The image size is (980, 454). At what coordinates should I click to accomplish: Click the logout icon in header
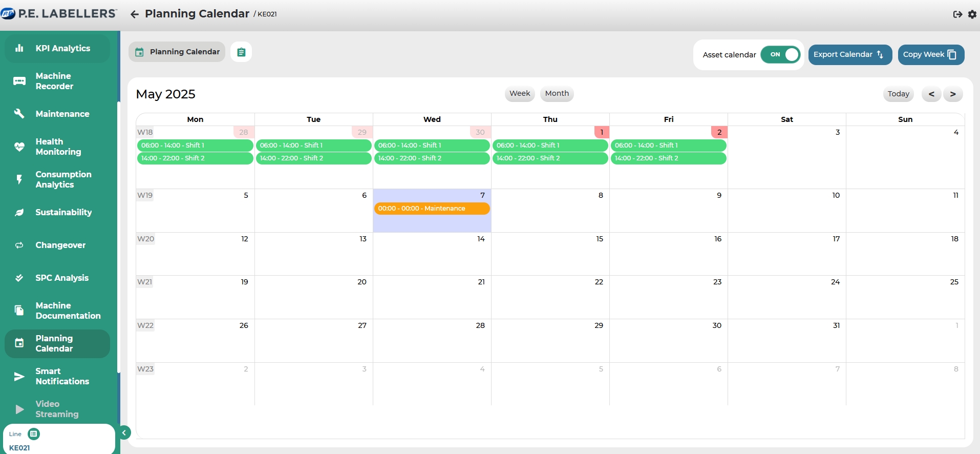coord(957,14)
